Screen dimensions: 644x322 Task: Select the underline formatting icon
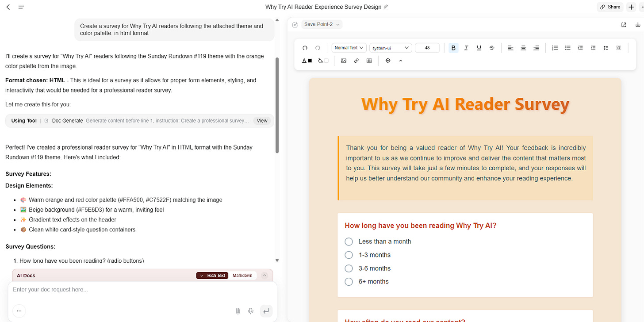click(x=479, y=48)
